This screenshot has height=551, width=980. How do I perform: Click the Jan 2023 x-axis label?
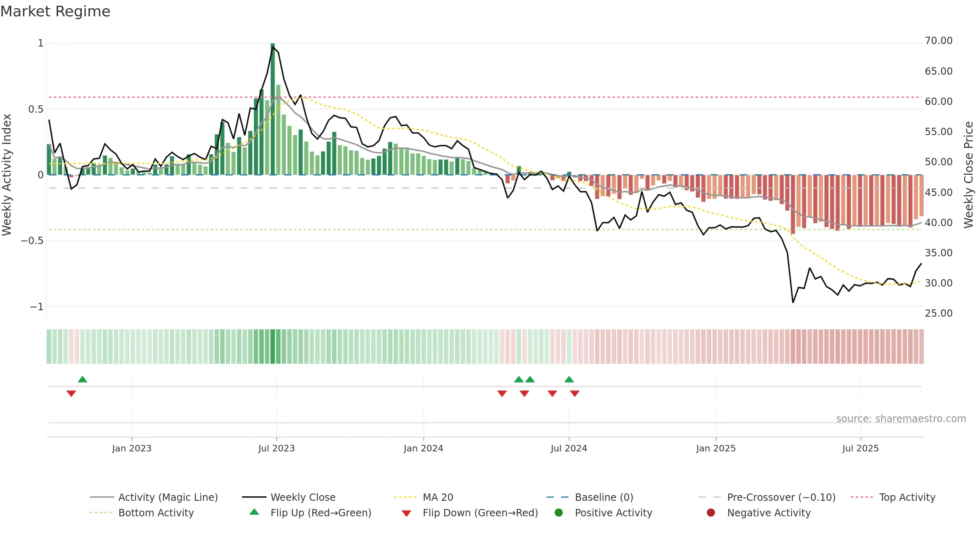point(132,448)
